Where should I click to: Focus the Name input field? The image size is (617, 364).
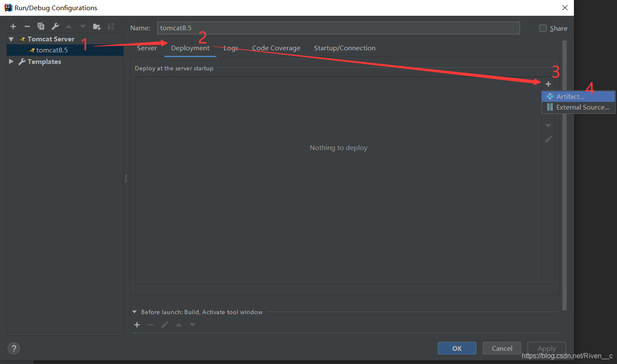pyautogui.click(x=338, y=28)
